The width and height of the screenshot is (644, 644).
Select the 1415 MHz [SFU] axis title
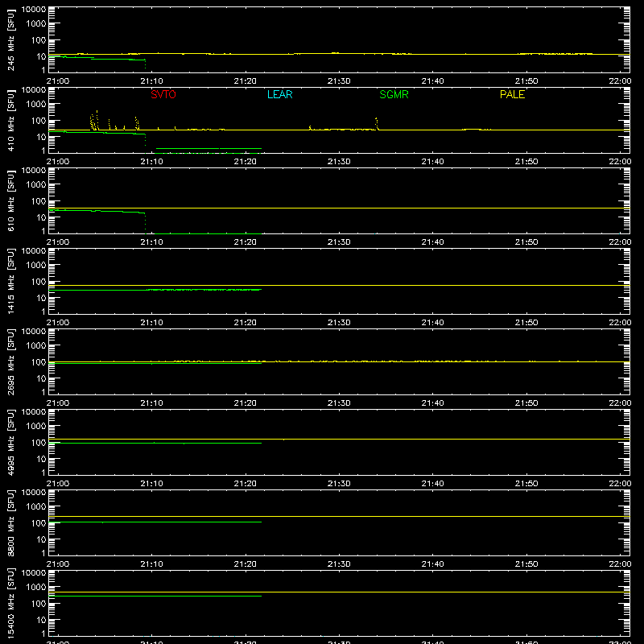click(11, 281)
